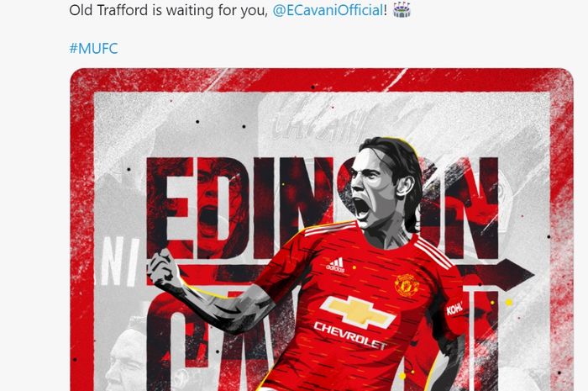Click the Manchester United crest on shirt

tap(407, 285)
